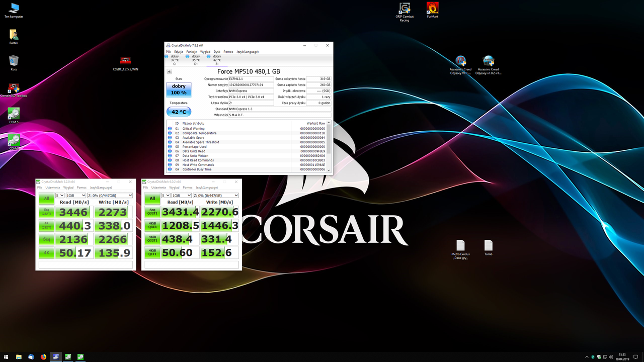Open Metro Exodus text file
644x362 pixels.
(460, 250)
